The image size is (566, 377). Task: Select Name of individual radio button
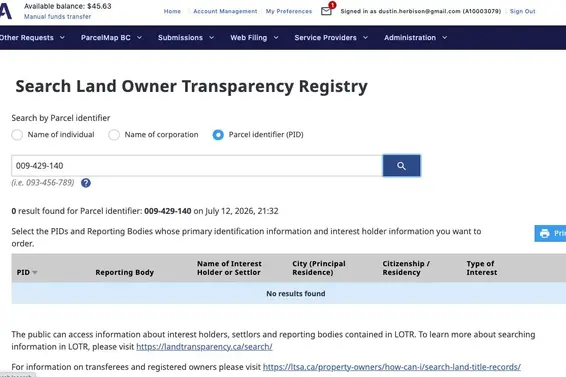pyautogui.click(x=17, y=135)
